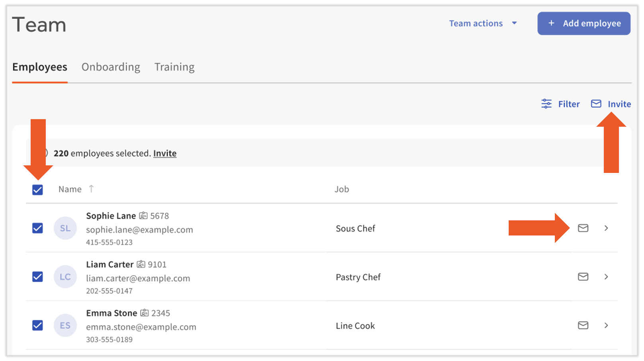
Task: Expand Sophie Lane's details chevron
Action: coord(606,228)
